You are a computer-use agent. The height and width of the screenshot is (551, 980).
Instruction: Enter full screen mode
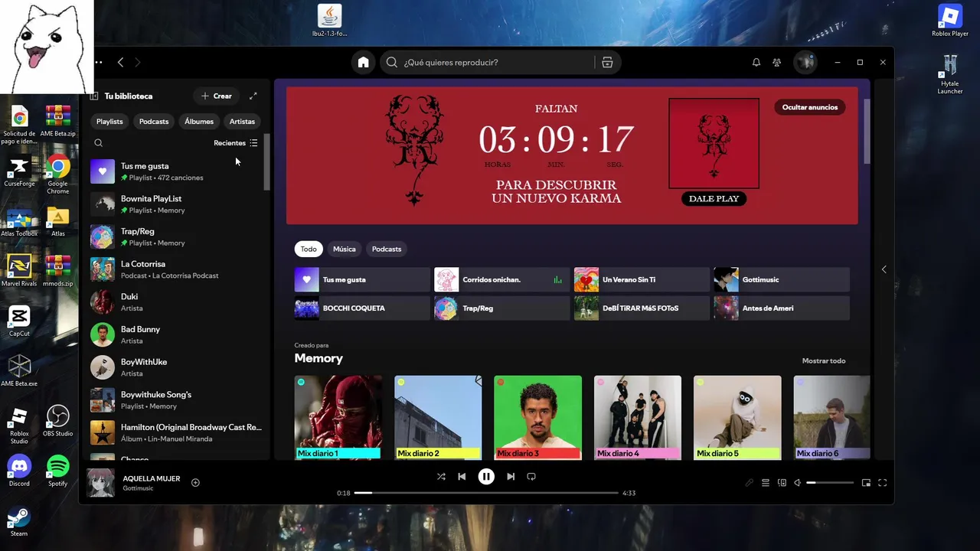point(882,483)
